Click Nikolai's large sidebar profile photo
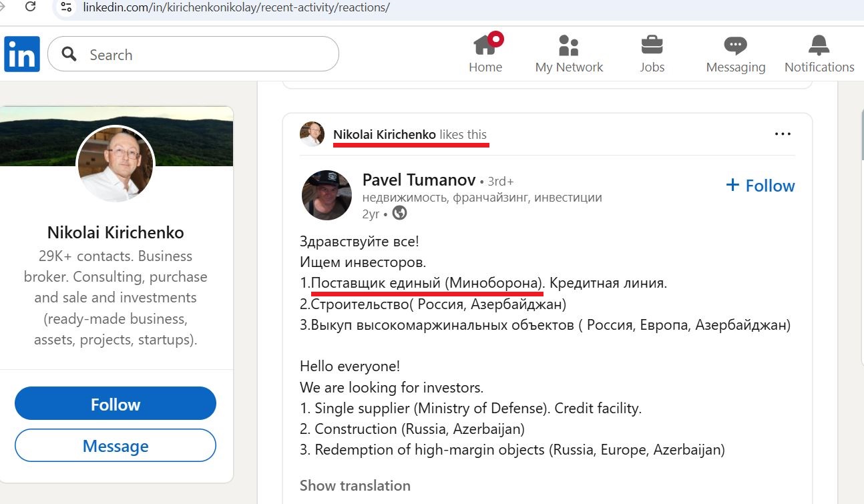This screenshot has width=864, height=504. [x=116, y=164]
